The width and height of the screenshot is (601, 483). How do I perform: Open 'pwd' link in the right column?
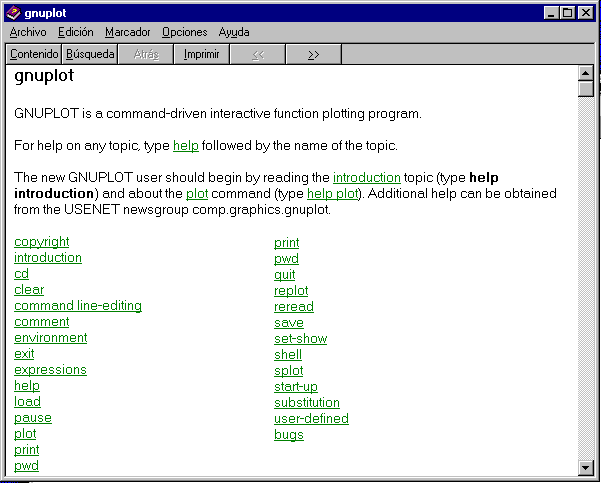tap(286, 259)
